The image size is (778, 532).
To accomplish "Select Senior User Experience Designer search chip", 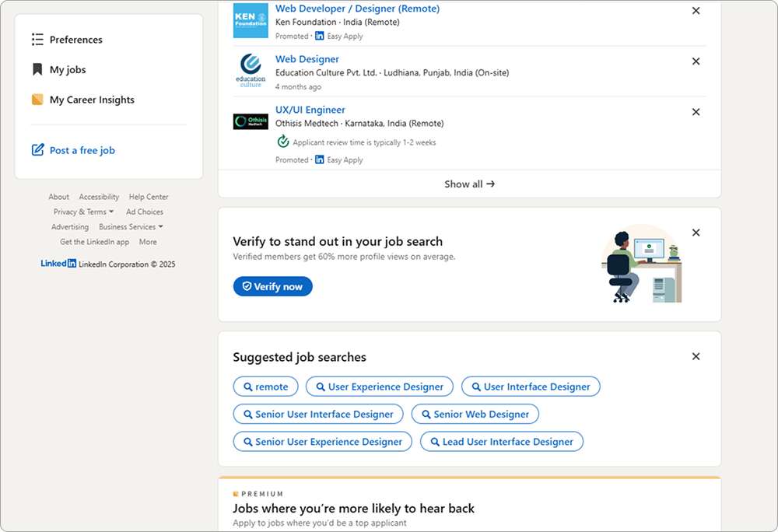I will pos(323,442).
